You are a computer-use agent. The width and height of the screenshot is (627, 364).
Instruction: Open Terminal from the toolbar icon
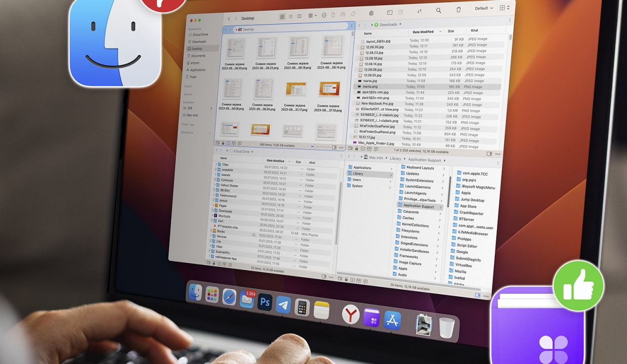[x=390, y=12]
